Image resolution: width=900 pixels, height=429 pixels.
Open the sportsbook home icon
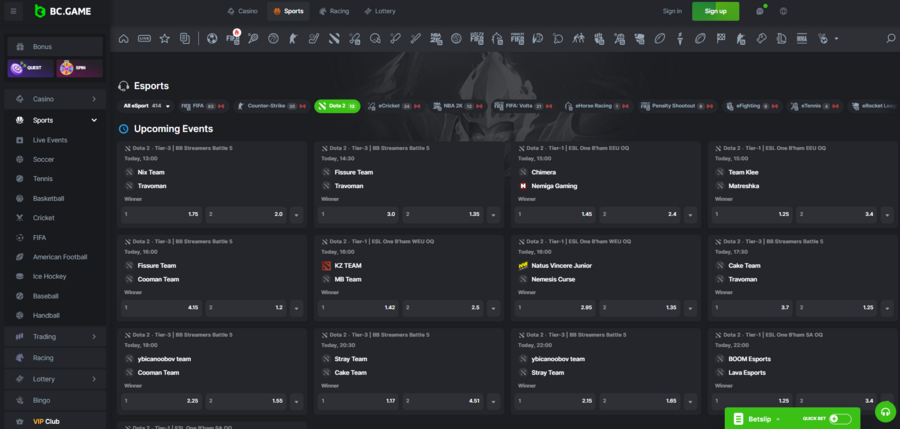123,38
